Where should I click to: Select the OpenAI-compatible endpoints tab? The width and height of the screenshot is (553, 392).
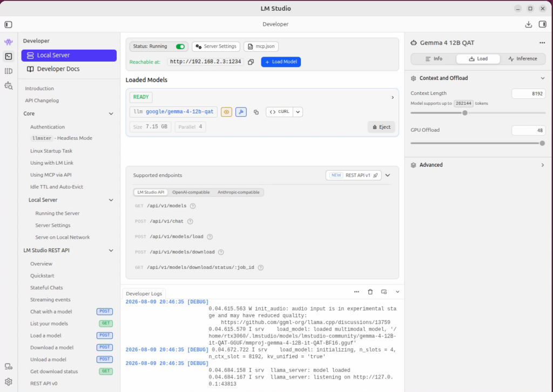191,192
